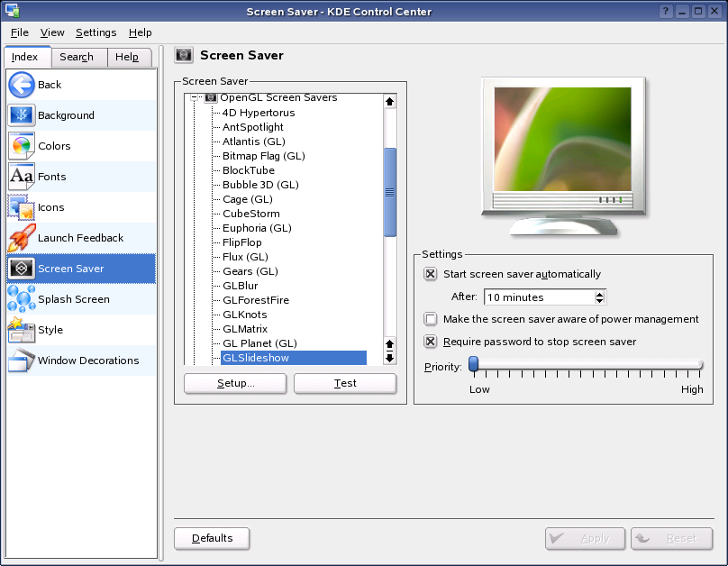Decrease the After minutes spinner value
The height and width of the screenshot is (566, 728).
click(599, 300)
